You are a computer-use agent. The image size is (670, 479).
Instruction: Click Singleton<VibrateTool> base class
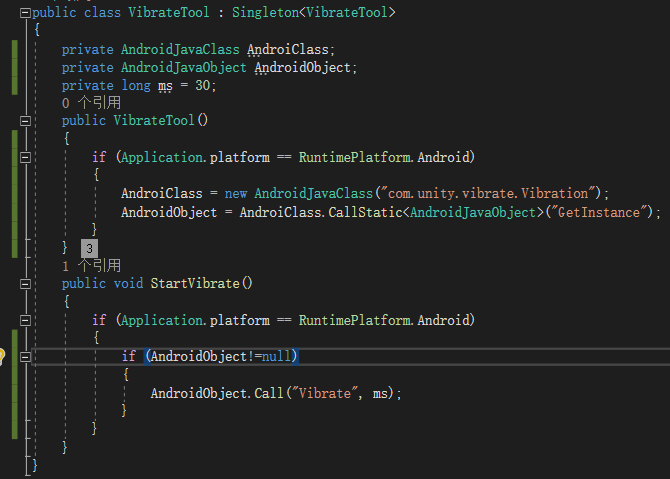pos(314,12)
